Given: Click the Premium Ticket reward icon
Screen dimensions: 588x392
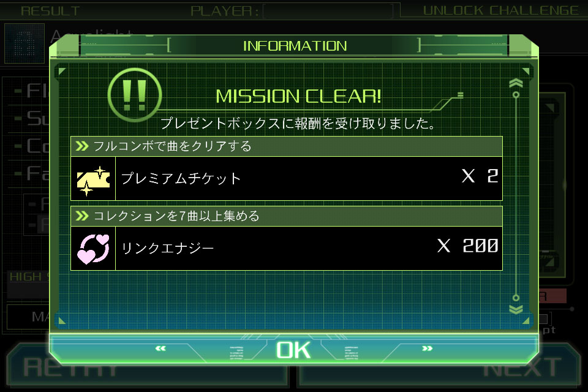Looking at the screenshot, I should [x=93, y=179].
